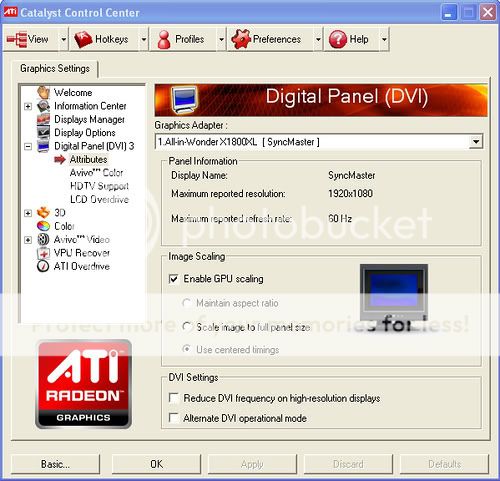Select Scale image to full panel size

coord(187,327)
